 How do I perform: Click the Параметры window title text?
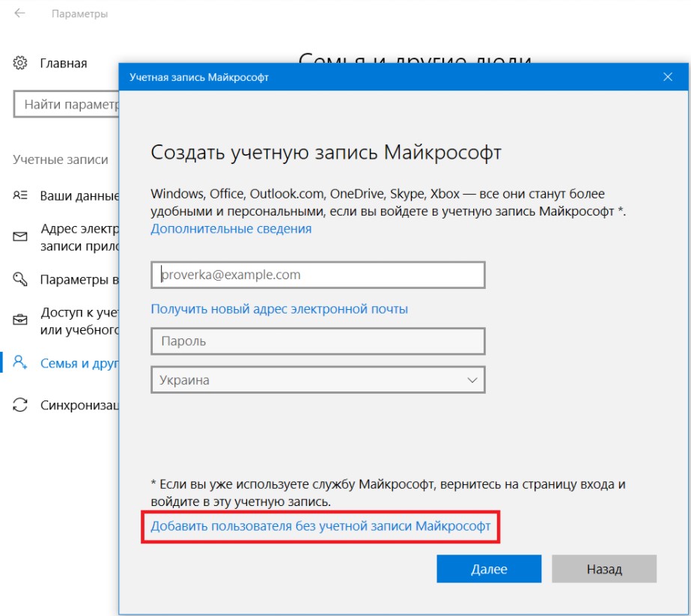click(x=80, y=13)
